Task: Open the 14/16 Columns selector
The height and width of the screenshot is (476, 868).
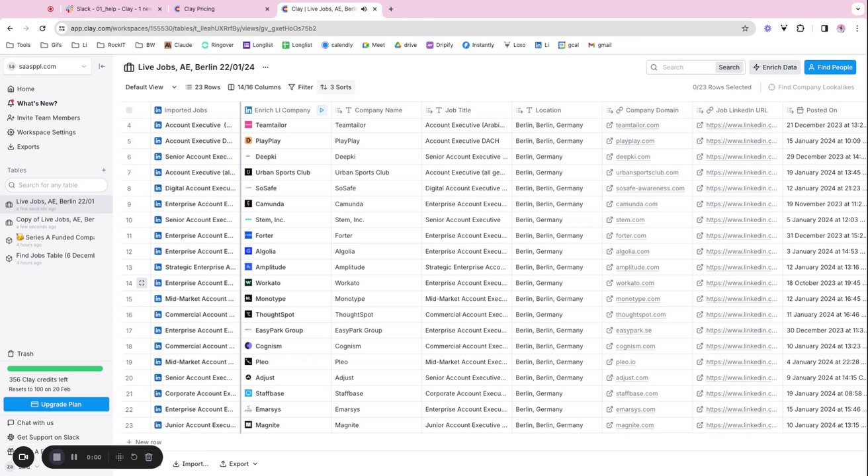Action: point(254,87)
